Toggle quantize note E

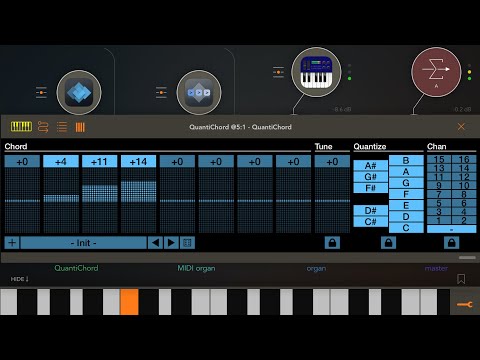[406, 205]
